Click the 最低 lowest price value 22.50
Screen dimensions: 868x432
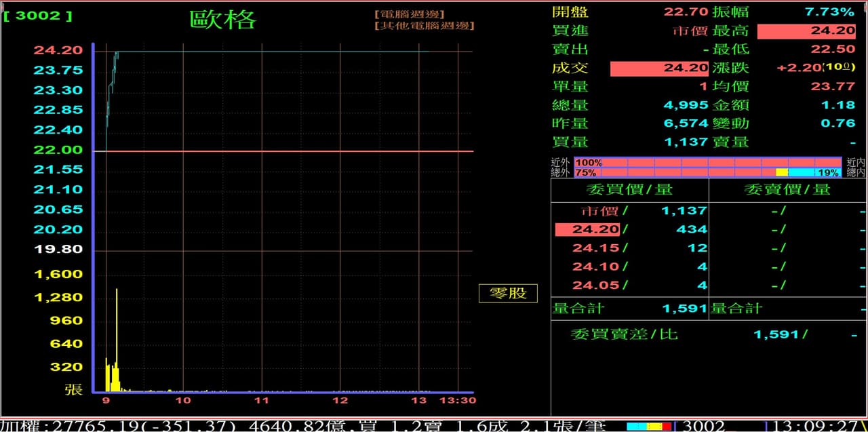[x=833, y=50]
